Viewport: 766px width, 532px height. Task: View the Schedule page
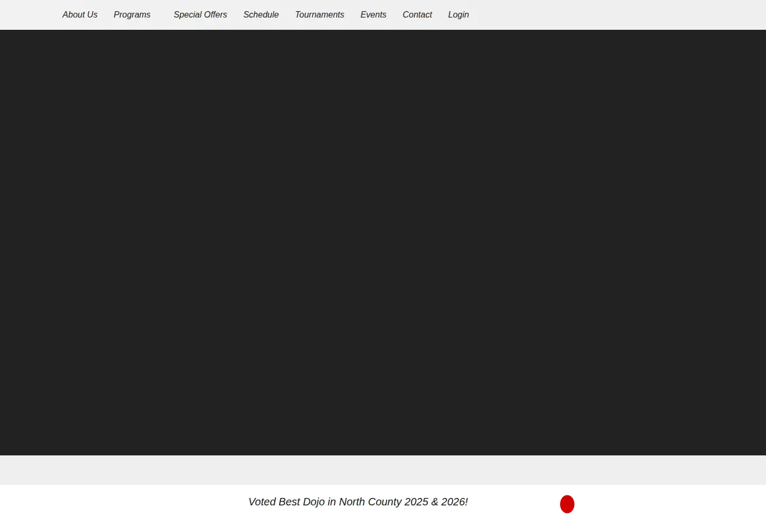(261, 15)
